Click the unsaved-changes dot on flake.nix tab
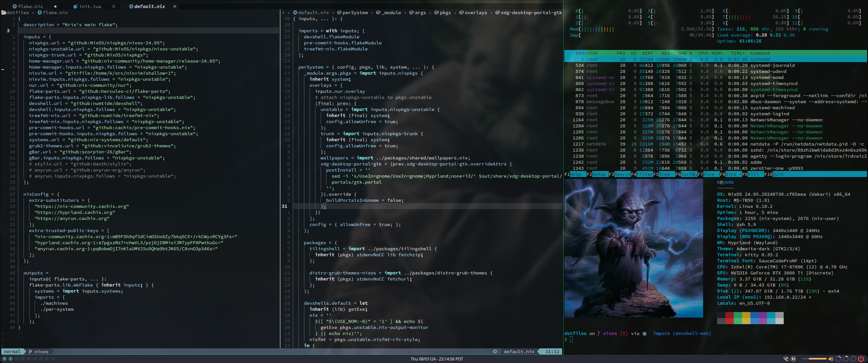The width and height of the screenshot is (868, 363). pyautogui.click(x=55, y=6)
